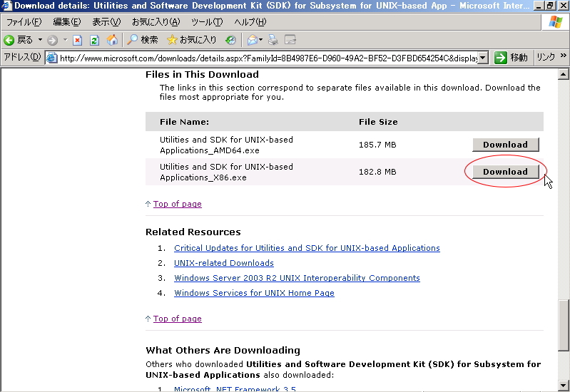Open the Mail icon dropdown arrow
The height and width of the screenshot is (392, 570).
(x=260, y=40)
